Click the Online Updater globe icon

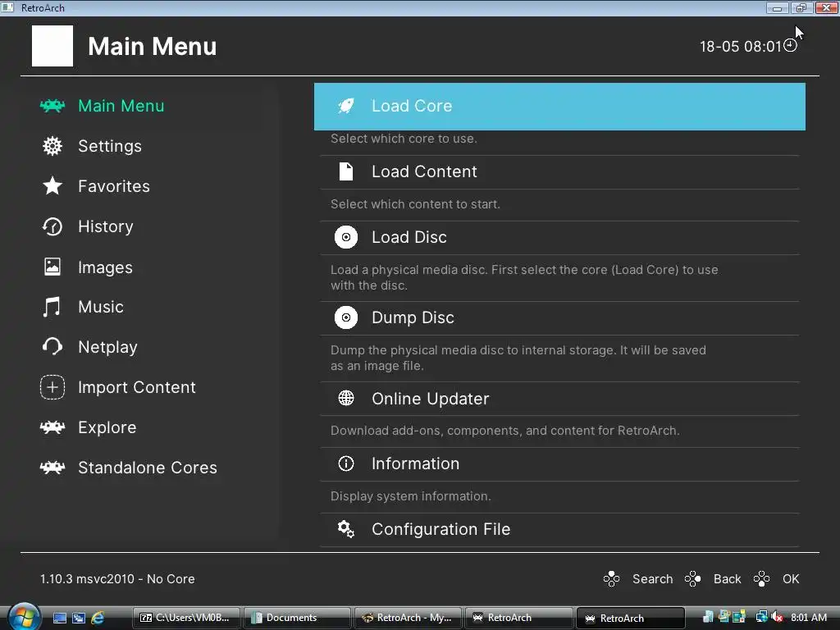(x=346, y=398)
